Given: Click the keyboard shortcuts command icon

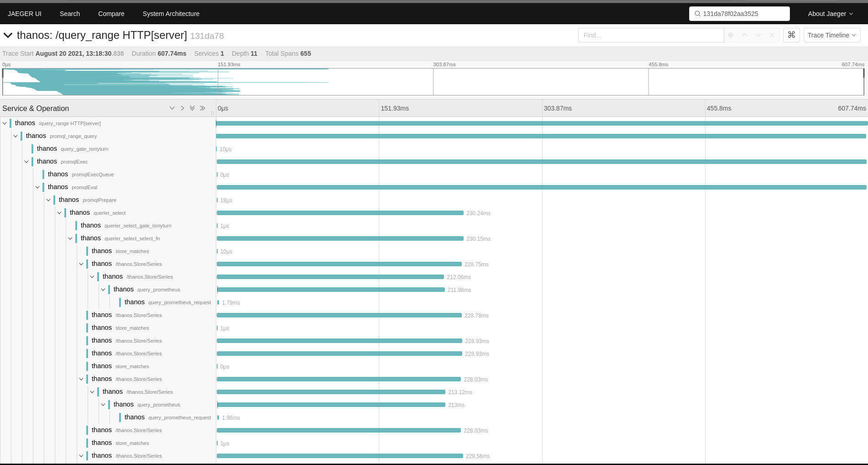Looking at the screenshot, I should [791, 35].
